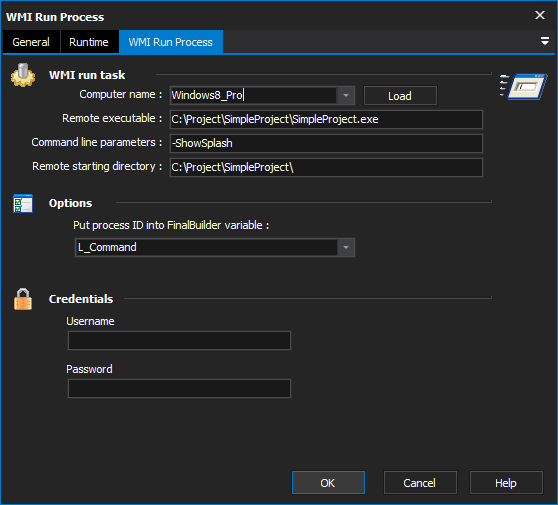Switch to the General tab

click(x=31, y=42)
